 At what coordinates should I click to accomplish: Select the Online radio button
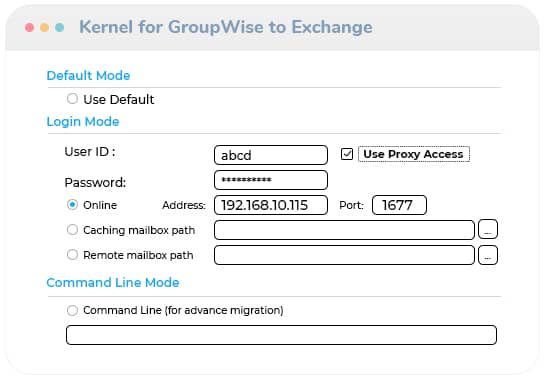coord(72,205)
